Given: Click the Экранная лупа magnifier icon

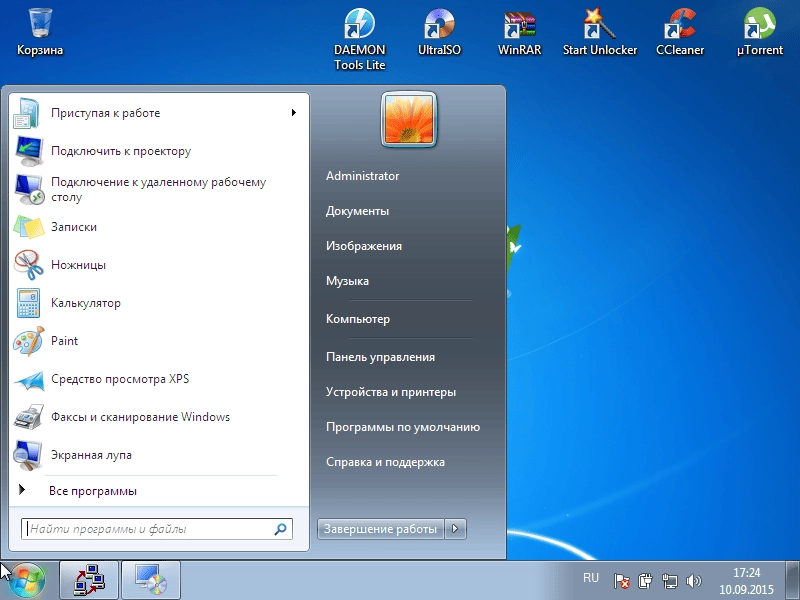Looking at the screenshot, I should 28,455.
